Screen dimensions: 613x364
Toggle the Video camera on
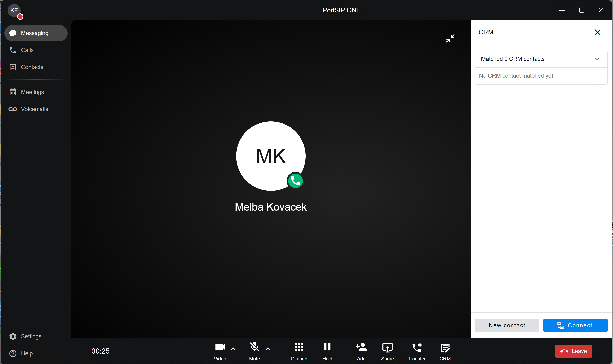coord(220,351)
